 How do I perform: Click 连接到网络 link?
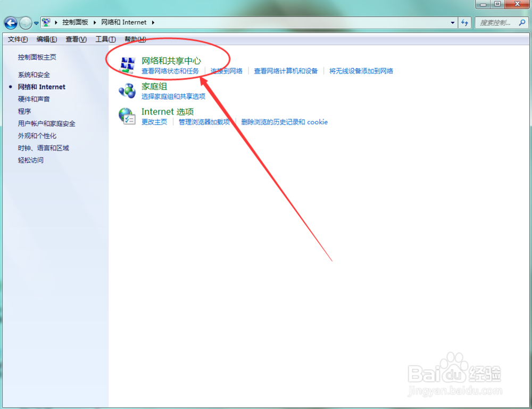pos(227,71)
